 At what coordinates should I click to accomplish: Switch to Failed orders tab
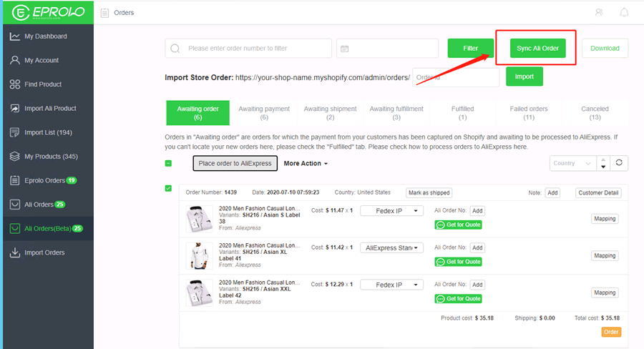point(529,112)
